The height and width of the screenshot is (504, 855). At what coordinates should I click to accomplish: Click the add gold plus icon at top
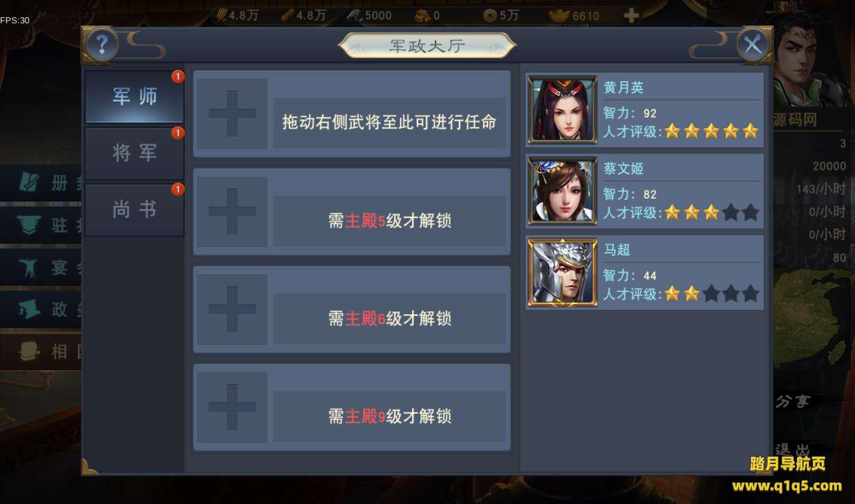631,15
